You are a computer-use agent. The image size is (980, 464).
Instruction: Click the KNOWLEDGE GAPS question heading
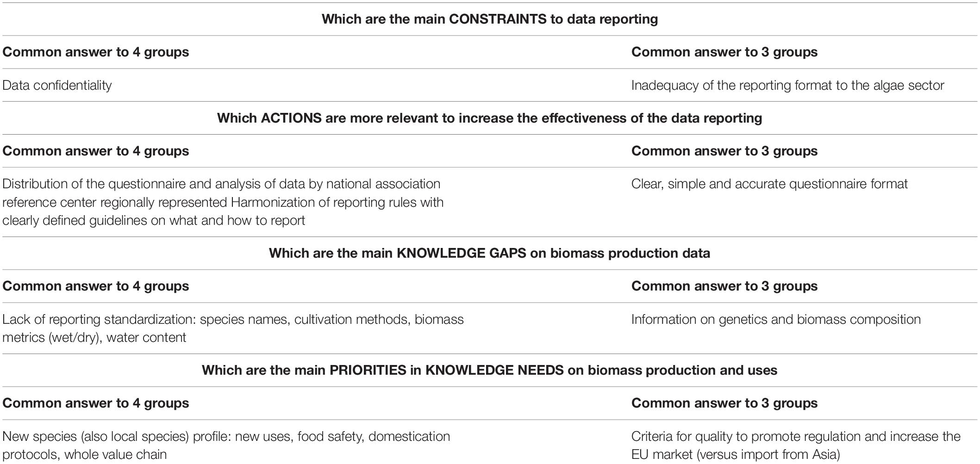490,253
